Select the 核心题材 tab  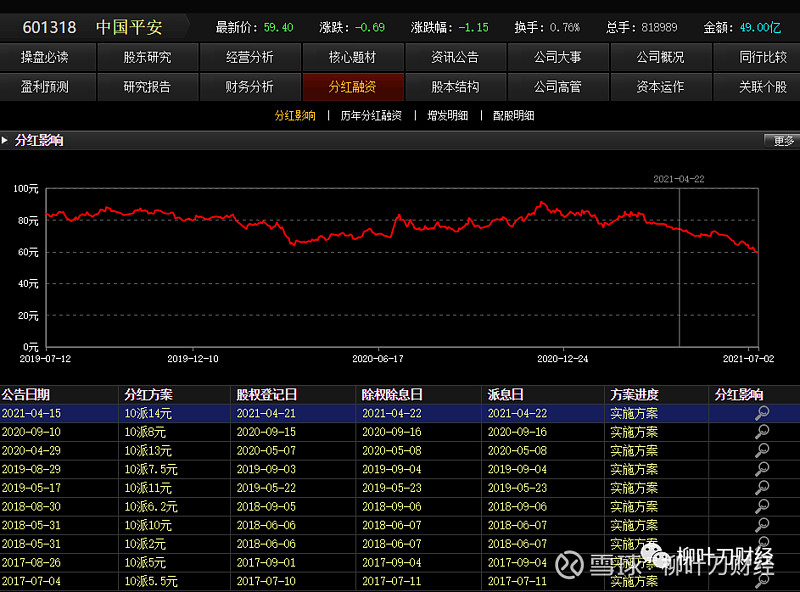353,57
